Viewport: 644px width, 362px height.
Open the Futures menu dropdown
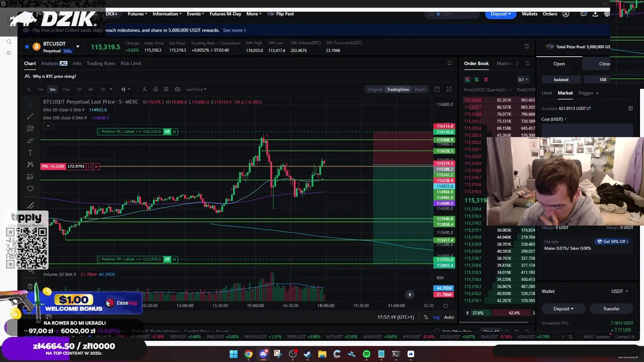[137, 14]
